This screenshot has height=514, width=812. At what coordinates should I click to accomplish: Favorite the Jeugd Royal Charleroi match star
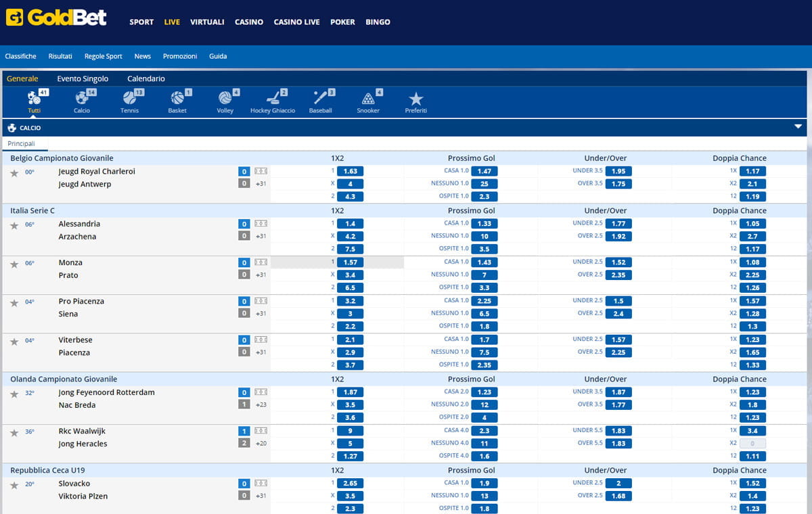(14, 173)
